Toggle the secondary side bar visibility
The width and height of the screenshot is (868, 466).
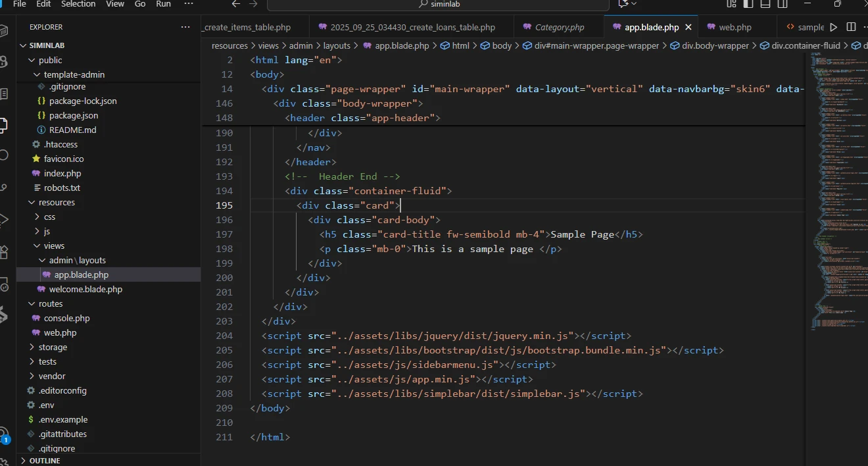(x=783, y=4)
